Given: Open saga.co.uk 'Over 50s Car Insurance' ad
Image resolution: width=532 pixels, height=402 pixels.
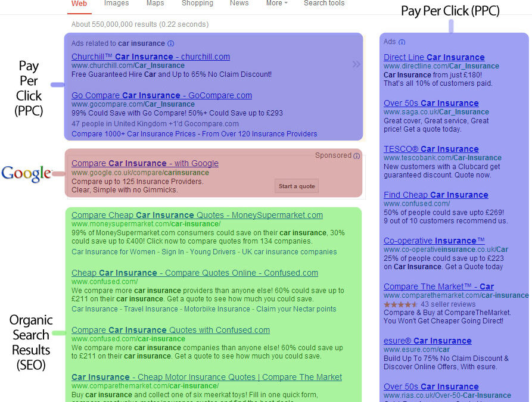Looking at the screenshot, I should pos(431,103).
